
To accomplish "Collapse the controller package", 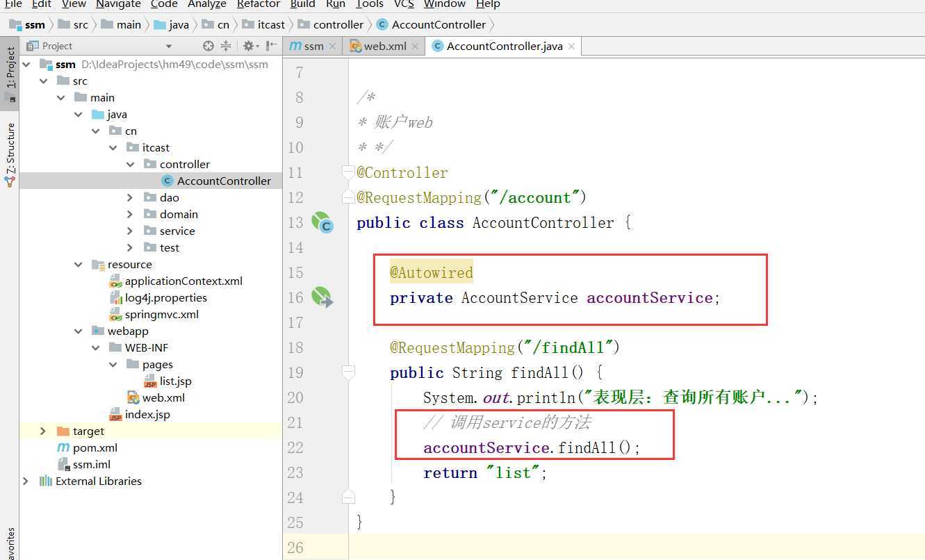I will coord(130,164).
